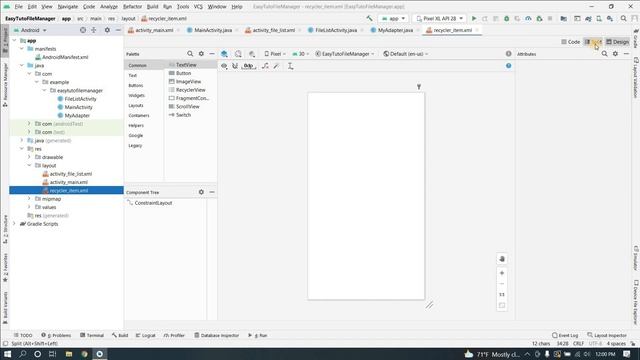Open the Navigate menu

click(68, 7)
